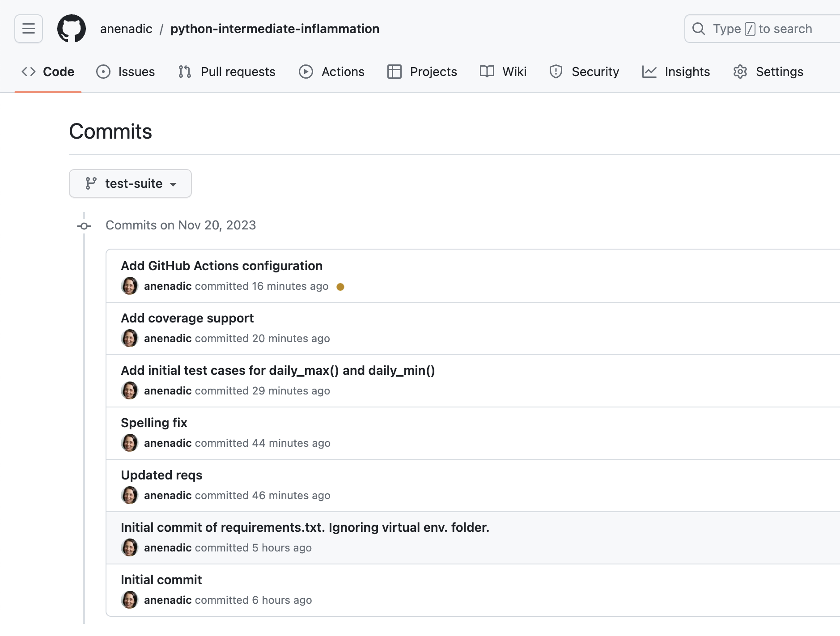Click the Actions play icon
The image size is (840, 636).
[306, 72]
